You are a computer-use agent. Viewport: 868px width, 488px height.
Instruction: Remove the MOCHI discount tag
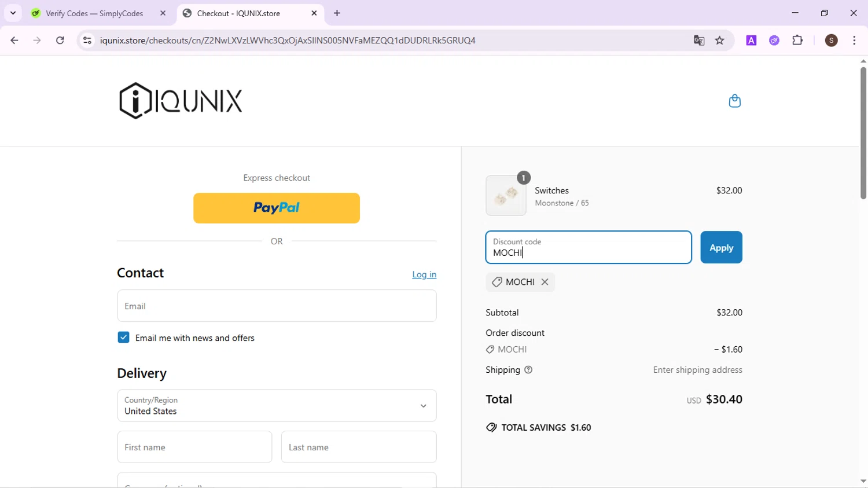545,282
